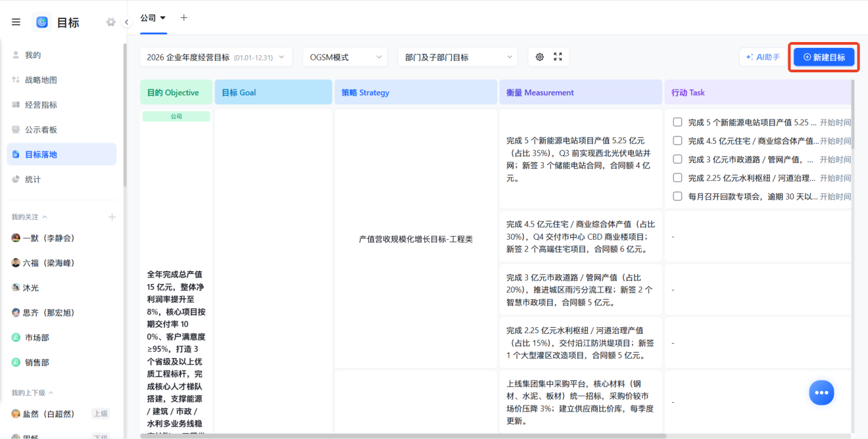This screenshot has width=868, height=439.
Task: Check task 完成 4.5 亿元住宅 / 商业综合体产值
Action: coord(677,141)
